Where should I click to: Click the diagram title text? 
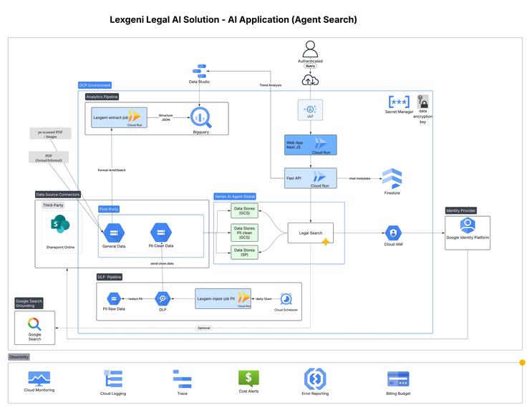pos(233,19)
